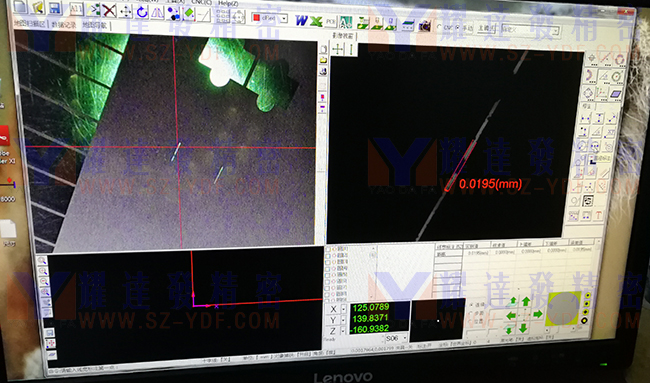This screenshot has height=383, width=650.
Task: Click the parallelogram plane tool icon
Action: [x=616, y=94]
